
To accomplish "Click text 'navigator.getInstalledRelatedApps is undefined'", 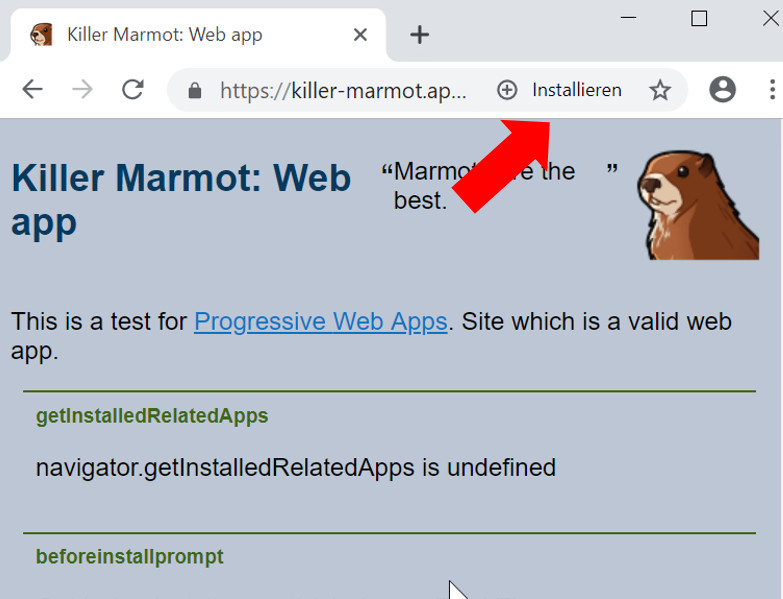I will 296,468.
